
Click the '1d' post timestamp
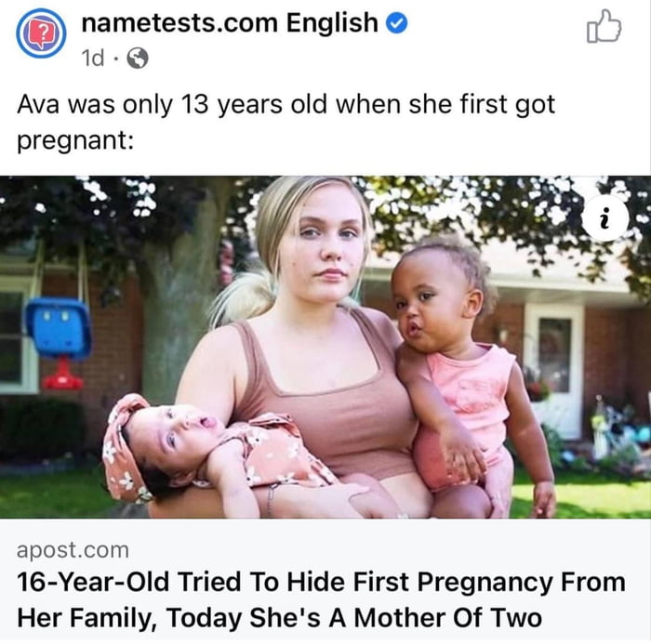93,58
